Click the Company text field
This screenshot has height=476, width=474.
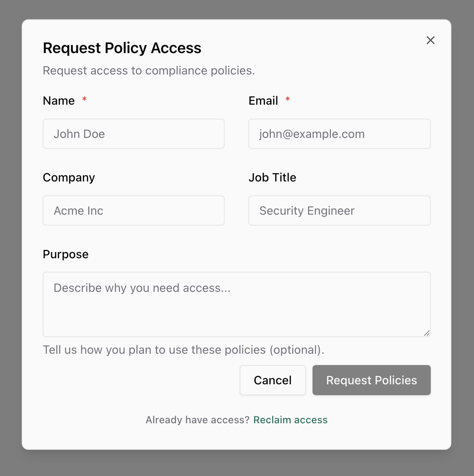(x=133, y=210)
